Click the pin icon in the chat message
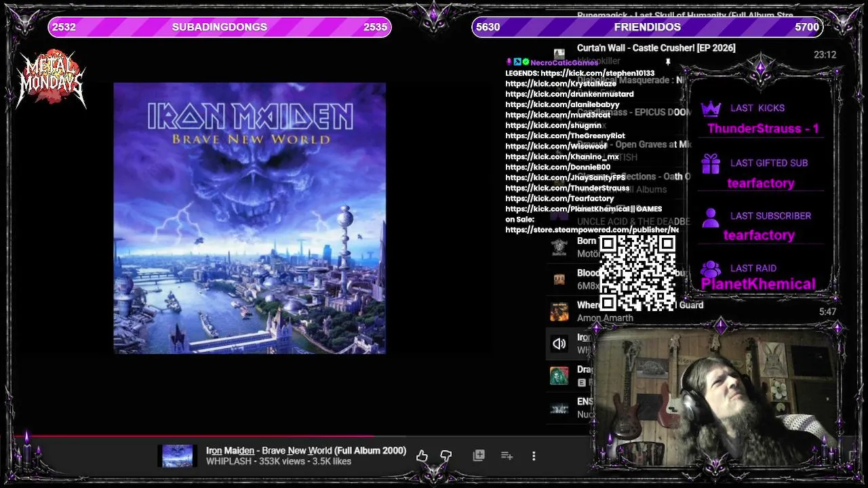This screenshot has width=868, height=488. [667, 62]
